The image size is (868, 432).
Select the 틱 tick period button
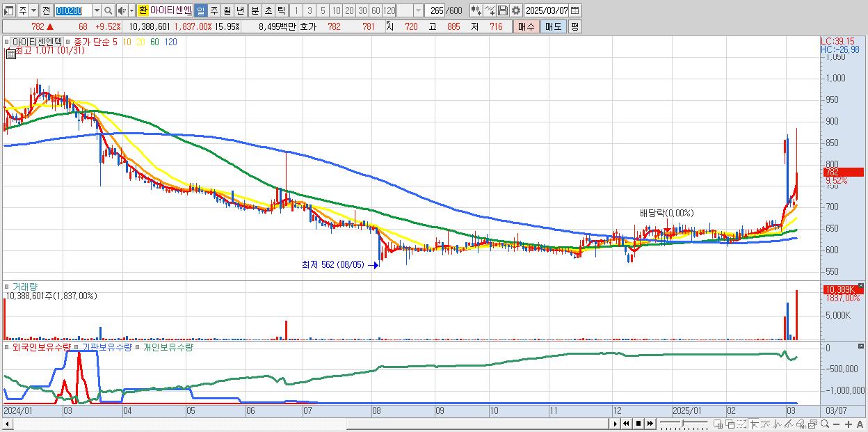[x=281, y=10]
